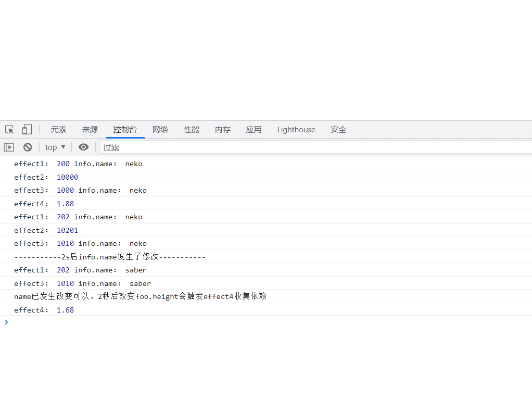Open the 应用 panel

(254, 129)
